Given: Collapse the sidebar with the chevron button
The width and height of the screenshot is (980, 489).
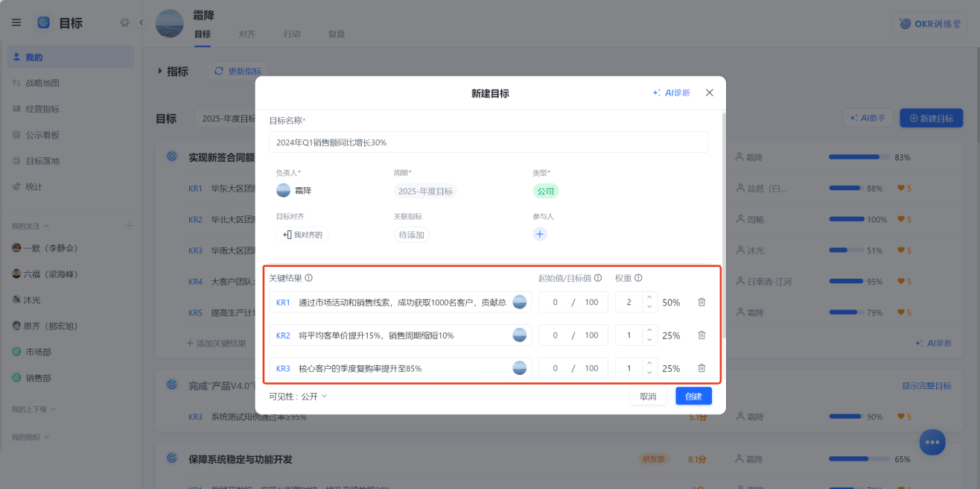Looking at the screenshot, I should (141, 22).
